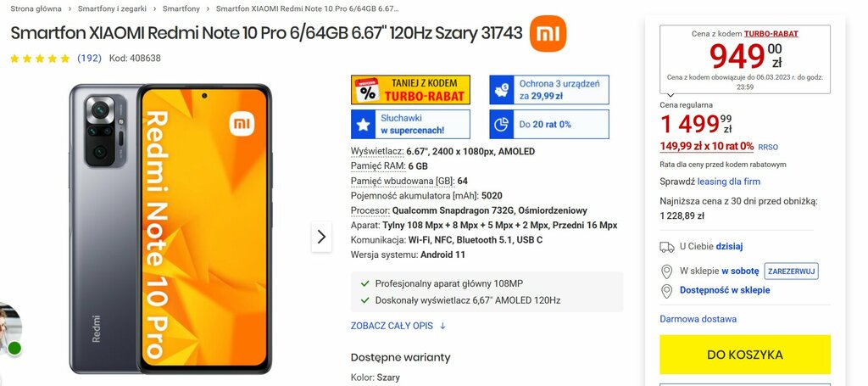Open leasing dla firm link
This screenshot has width=868, height=386.
[x=728, y=182]
